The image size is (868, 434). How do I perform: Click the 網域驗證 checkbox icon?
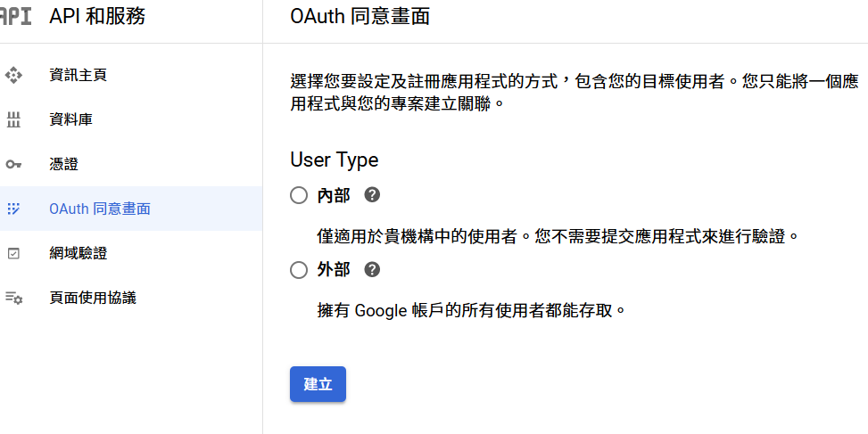click(x=13, y=253)
